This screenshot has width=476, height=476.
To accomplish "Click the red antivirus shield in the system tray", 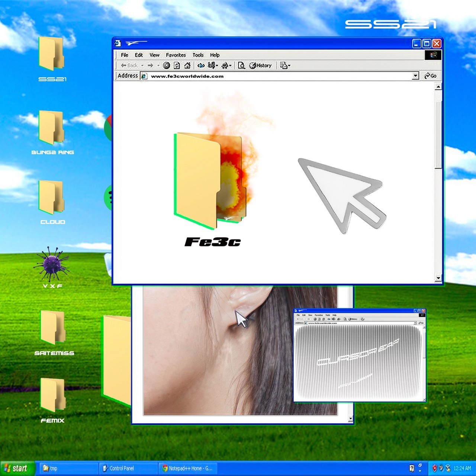I will (435, 468).
